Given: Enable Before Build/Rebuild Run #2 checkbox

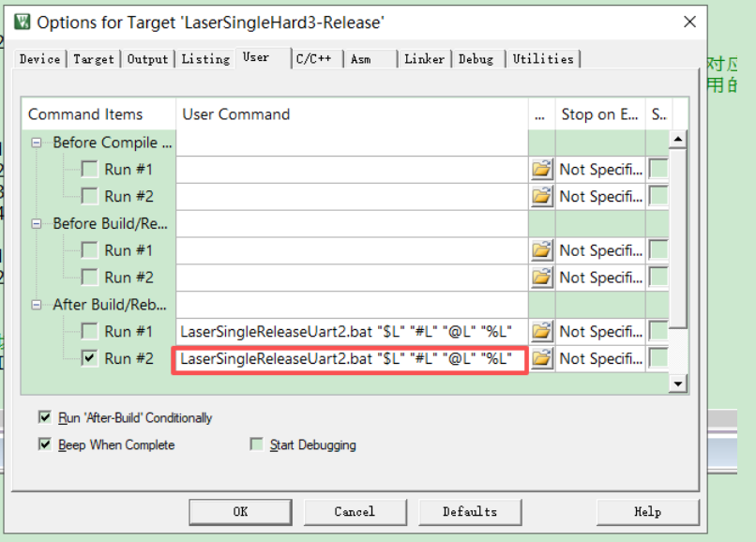Looking at the screenshot, I should pyautogui.click(x=90, y=278).
